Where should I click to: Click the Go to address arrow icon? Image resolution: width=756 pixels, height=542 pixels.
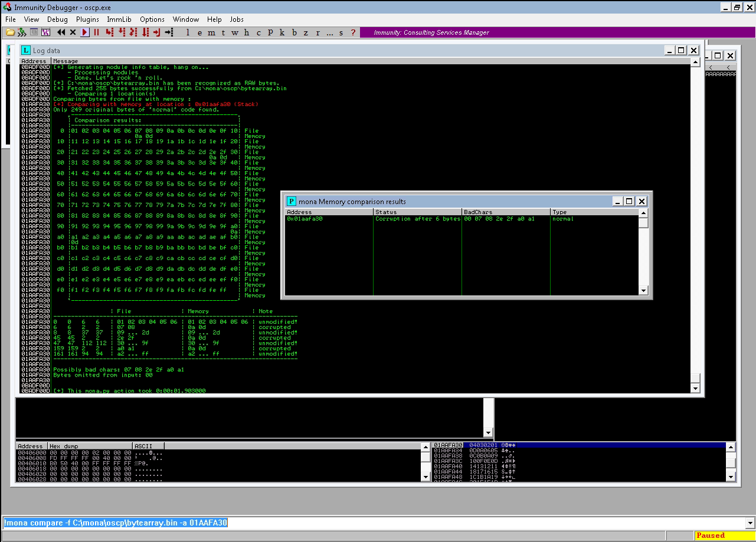coord(169,32)
